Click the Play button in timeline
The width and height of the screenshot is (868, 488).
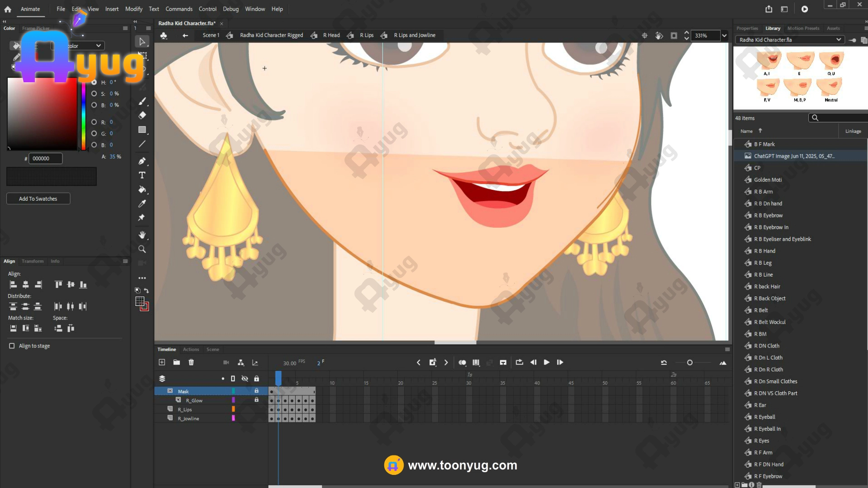[x=547, y=362]
